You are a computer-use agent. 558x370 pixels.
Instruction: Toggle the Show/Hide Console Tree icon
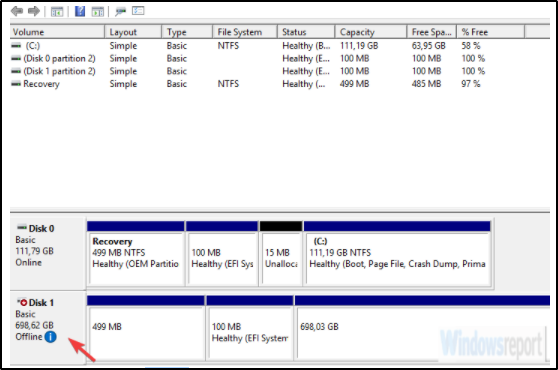tap(57, 12)
